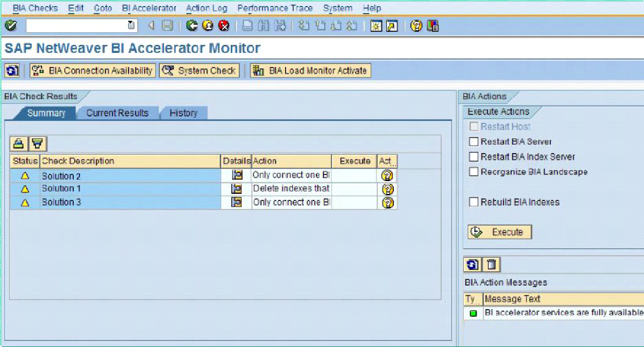Click warning status triangle for Solution 1
Viewport: 644px width, 347px height.
25,189
